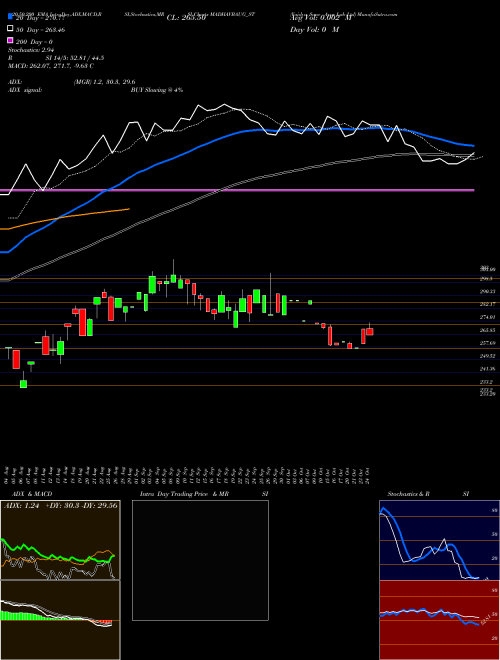Viewport: 500px width, 660px height.
Task: Select the 'SI 14/3: 32.81 / 44.5' readout
Action: coord(75,58)
